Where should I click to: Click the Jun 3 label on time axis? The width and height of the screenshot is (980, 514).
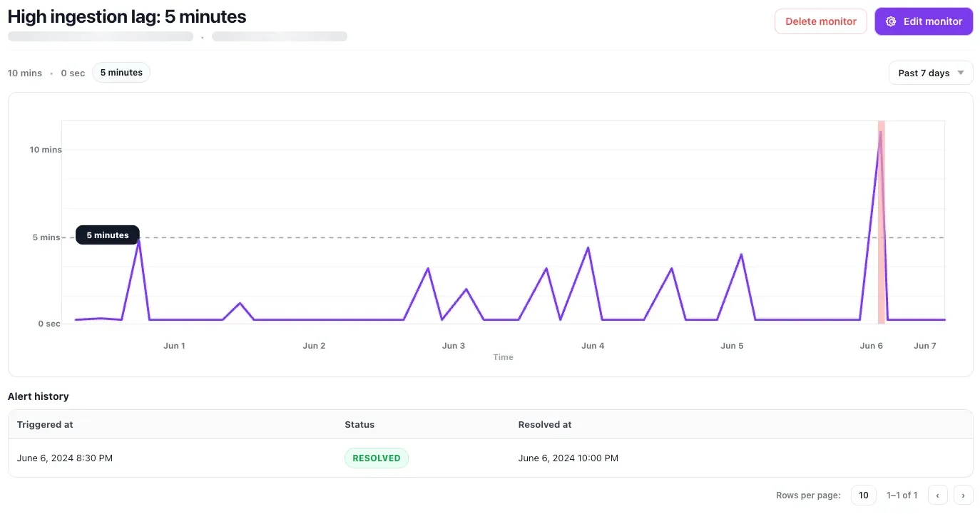[453, 346]
